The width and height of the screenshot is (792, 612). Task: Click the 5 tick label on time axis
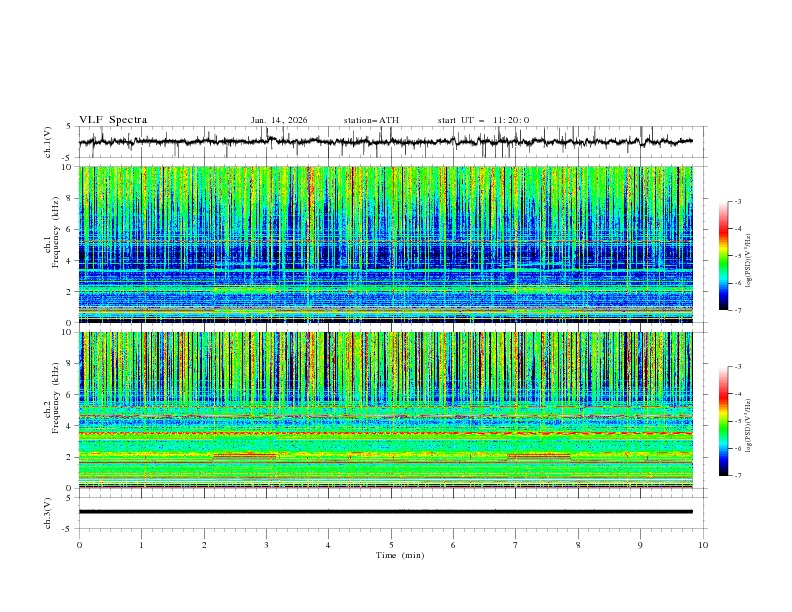pos(391,545)
